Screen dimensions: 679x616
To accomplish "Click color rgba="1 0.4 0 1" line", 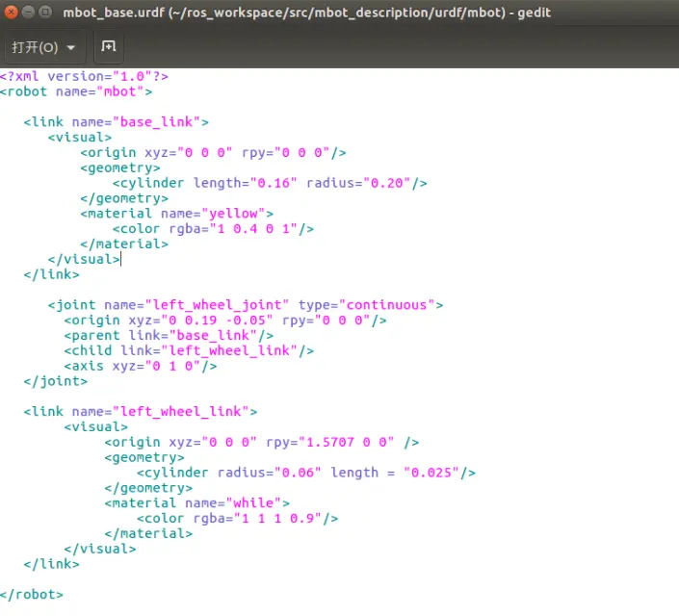I will coord(213,229).
